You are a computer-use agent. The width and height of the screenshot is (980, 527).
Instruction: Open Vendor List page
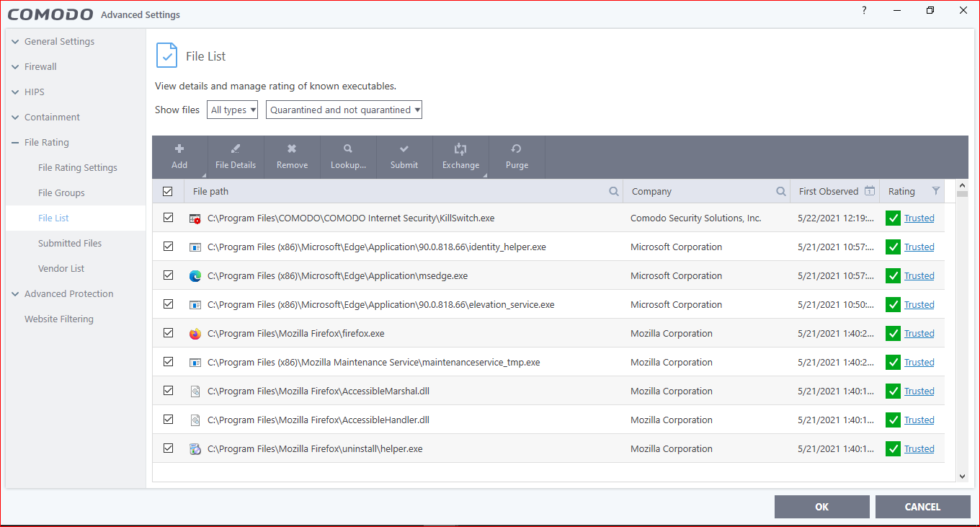pyautogui.click(x=61, y=268)
